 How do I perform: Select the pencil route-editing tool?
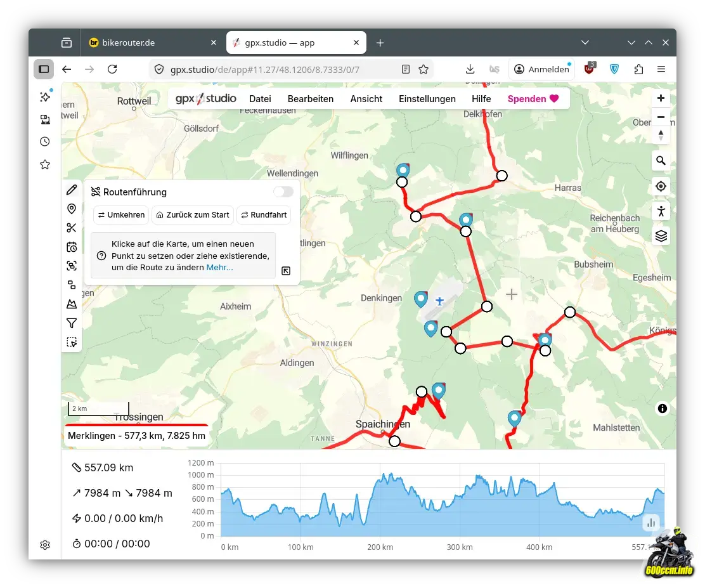click(x=72, y=190)
